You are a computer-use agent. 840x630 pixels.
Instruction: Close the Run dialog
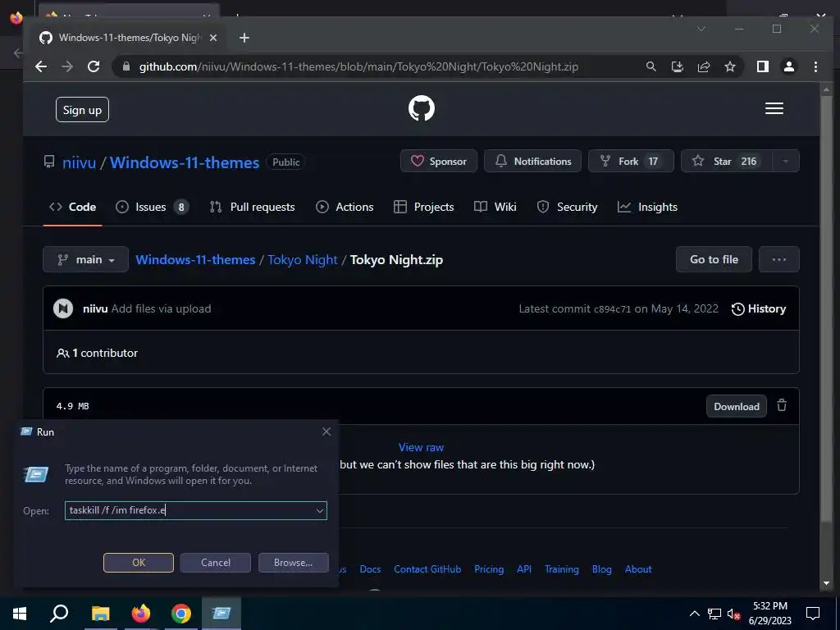(x=326, y=431)
